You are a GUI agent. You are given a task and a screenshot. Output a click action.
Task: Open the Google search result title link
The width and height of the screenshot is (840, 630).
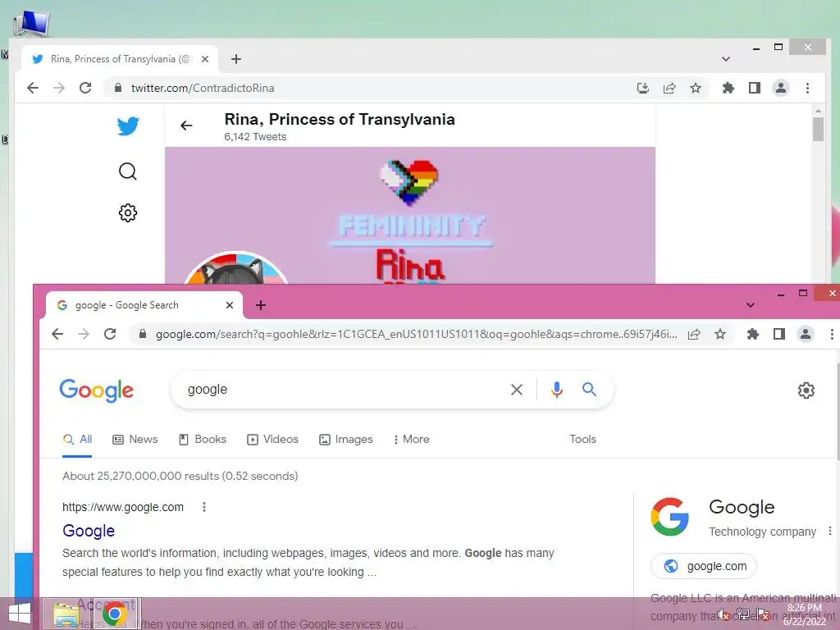coord(89,531)
